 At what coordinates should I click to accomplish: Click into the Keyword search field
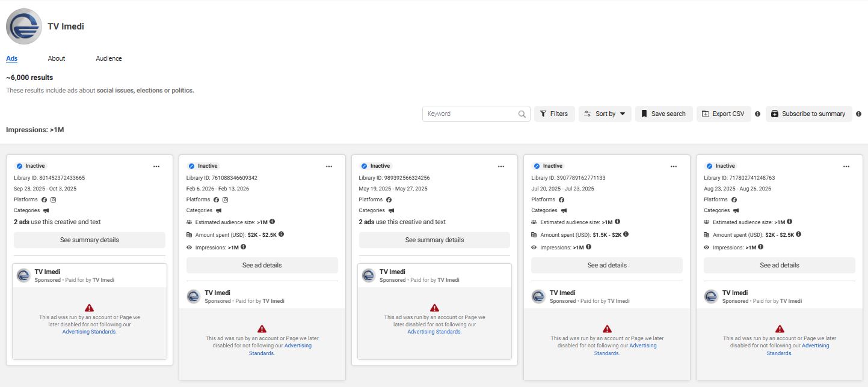click(470, 114)
